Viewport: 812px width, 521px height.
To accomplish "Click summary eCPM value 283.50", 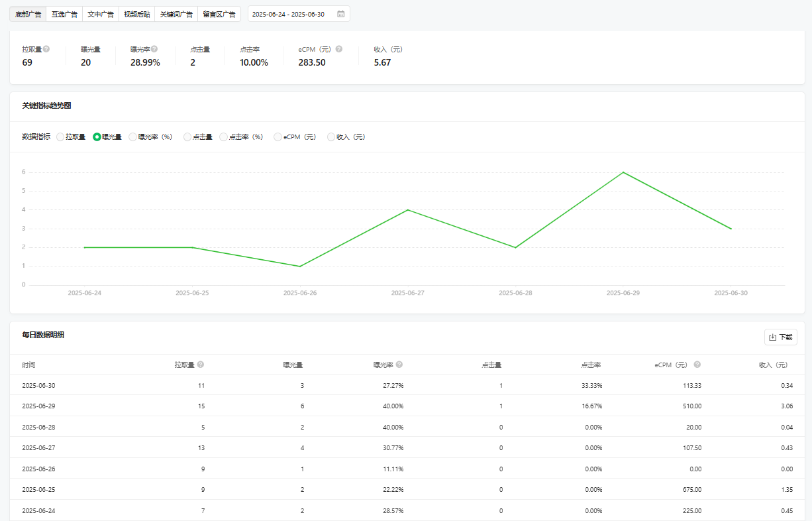I will pyautogui.click(x=312, y=62).
